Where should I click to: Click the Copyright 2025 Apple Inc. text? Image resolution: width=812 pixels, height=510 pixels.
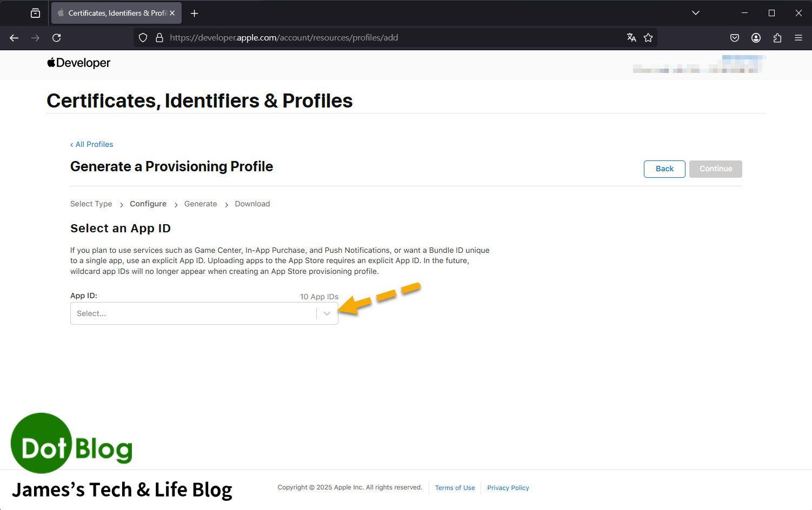(350, 487)
